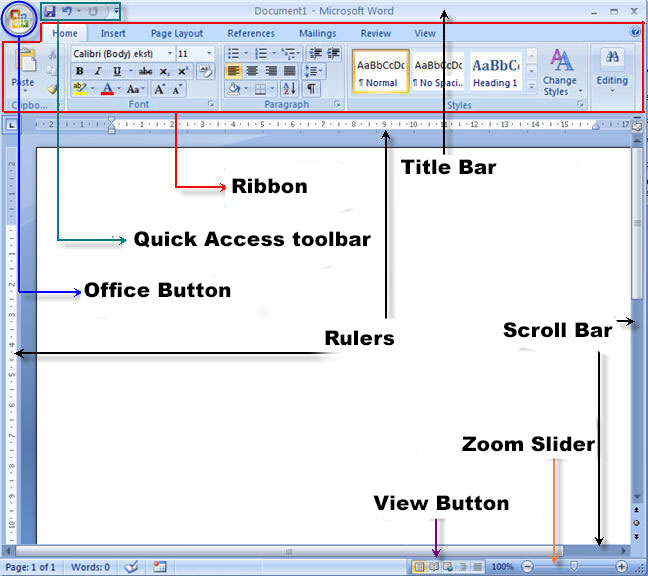Viewport: 648px width, 576px height.
Task: Apply red font color button
Action: 107,89
